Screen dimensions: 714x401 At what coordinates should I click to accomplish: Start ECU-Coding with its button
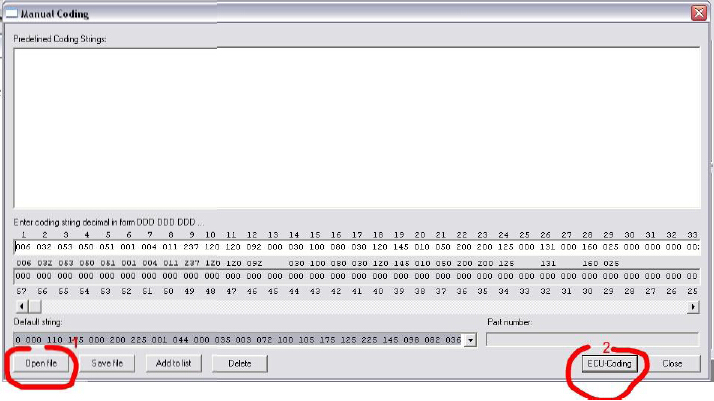pos(610,363)
